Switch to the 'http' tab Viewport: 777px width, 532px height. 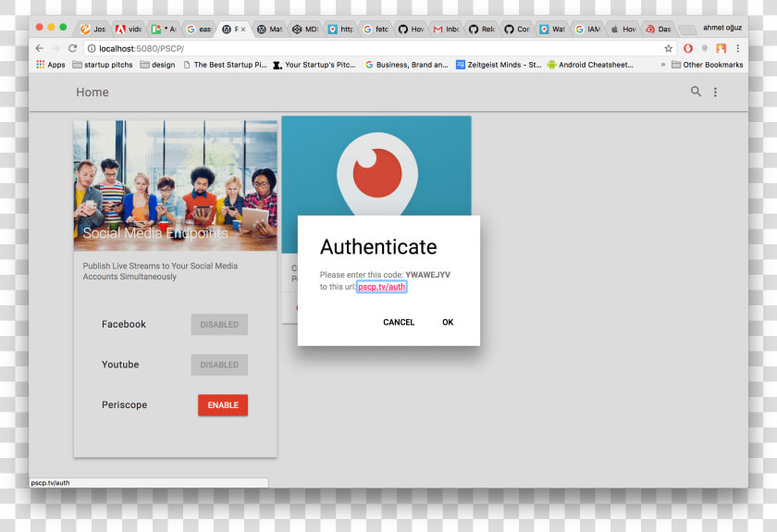click(340, 30)
